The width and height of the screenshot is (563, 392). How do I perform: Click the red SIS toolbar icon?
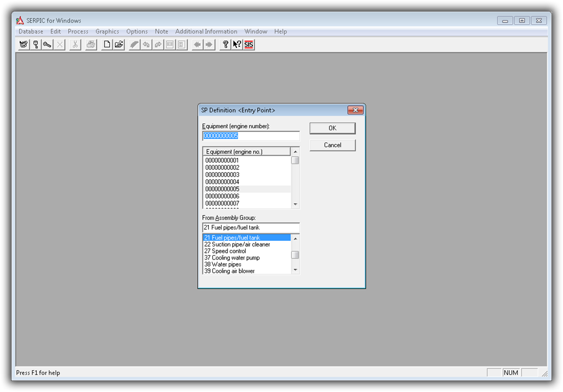(249, 45)
